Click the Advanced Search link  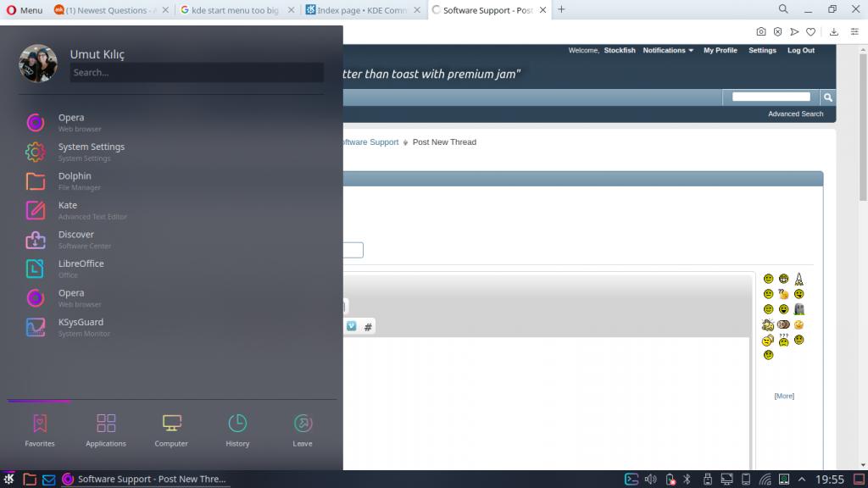tap(795, 114)
